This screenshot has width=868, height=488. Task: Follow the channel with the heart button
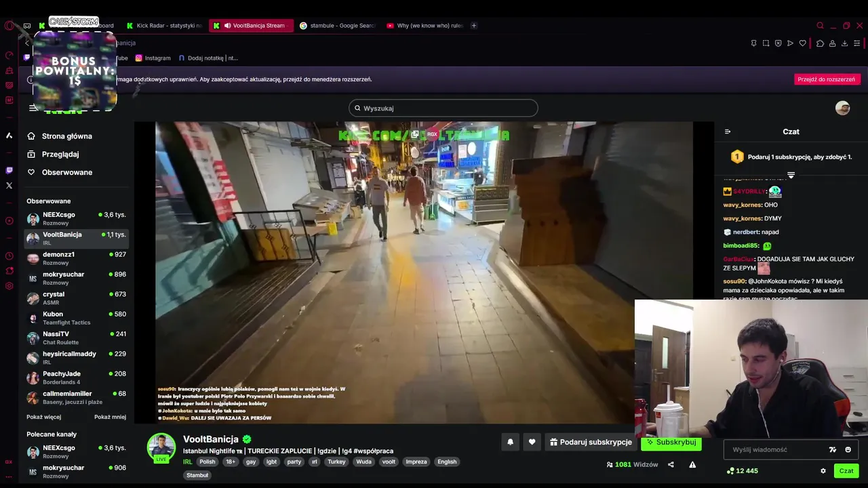[x=532, y=442]
